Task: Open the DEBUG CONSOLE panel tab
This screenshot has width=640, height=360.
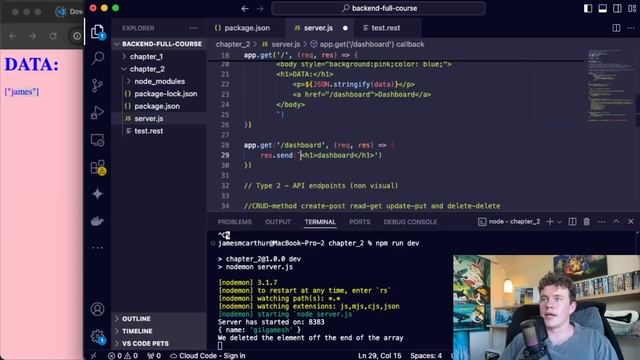Action: coord(410,222)
